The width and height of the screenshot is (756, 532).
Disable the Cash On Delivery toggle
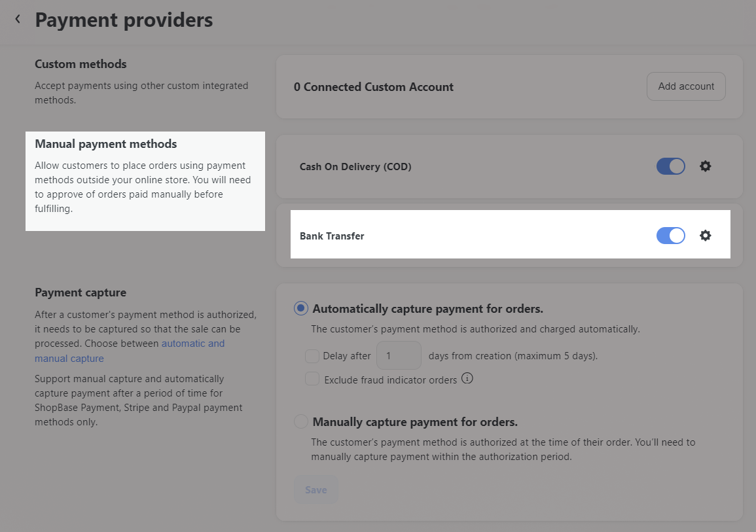670,166
